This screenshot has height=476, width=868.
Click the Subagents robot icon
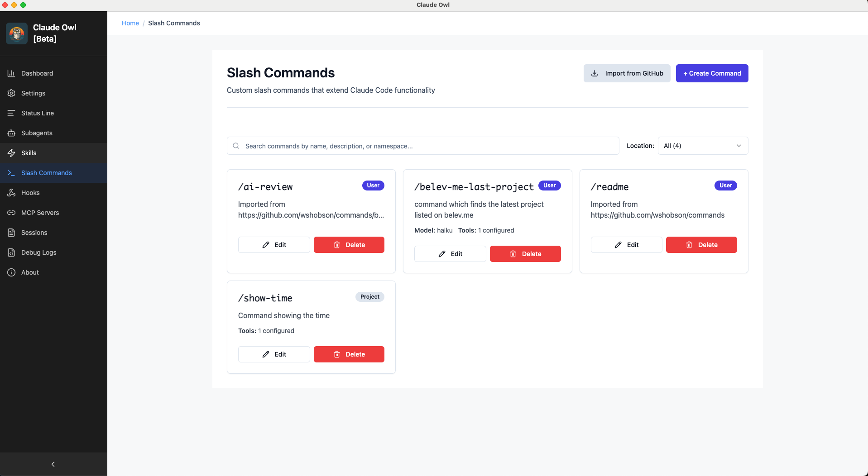pyautogui.click(x=11, y=133)
